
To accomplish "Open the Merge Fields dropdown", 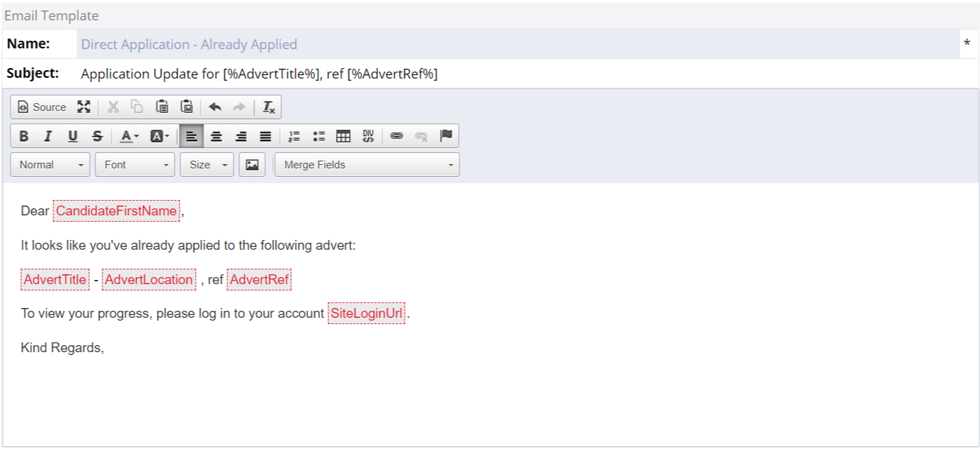I will 368,165.
